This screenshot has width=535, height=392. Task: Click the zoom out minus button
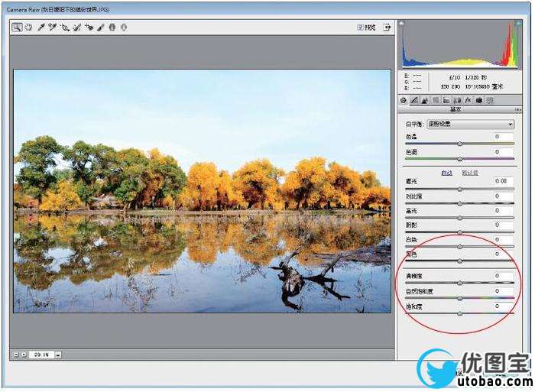pos(16,355)
